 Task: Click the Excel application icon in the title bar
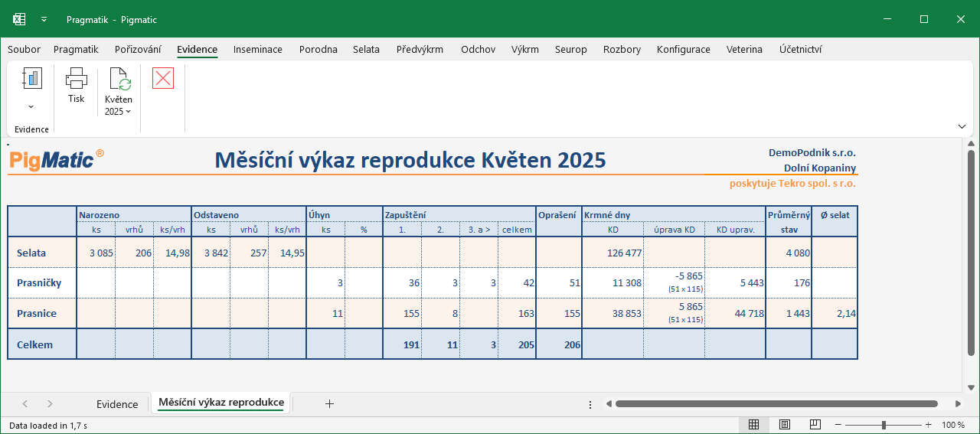(20, 19)
